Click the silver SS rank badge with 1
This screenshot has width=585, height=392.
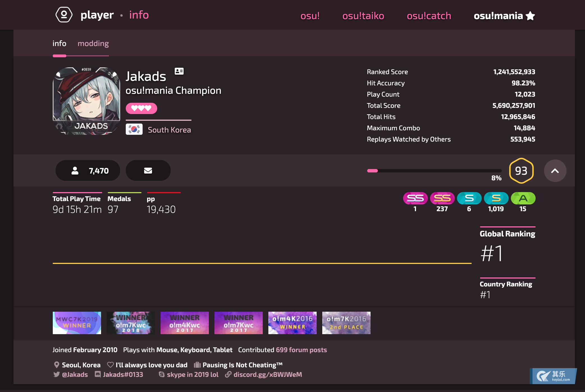point(415,198)
